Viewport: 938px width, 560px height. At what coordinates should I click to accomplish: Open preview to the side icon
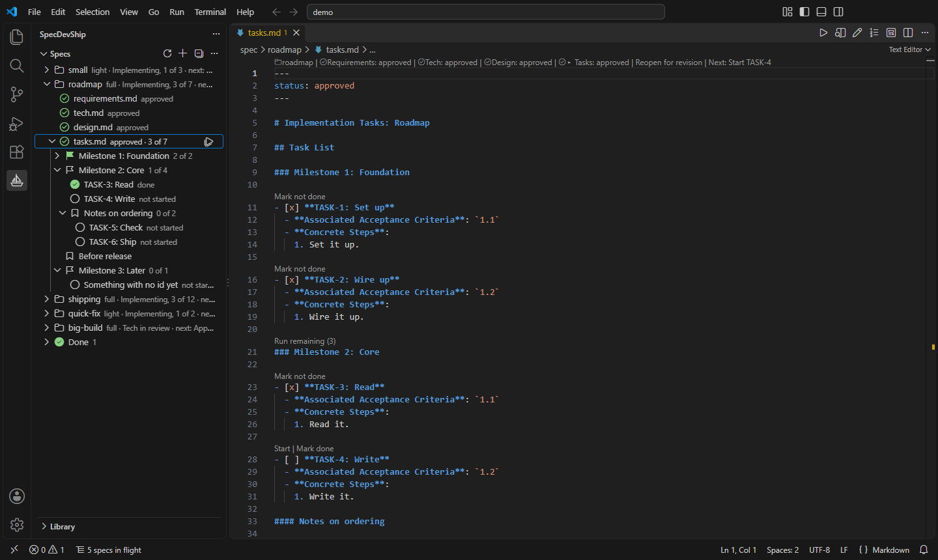(x=840, y=33)
